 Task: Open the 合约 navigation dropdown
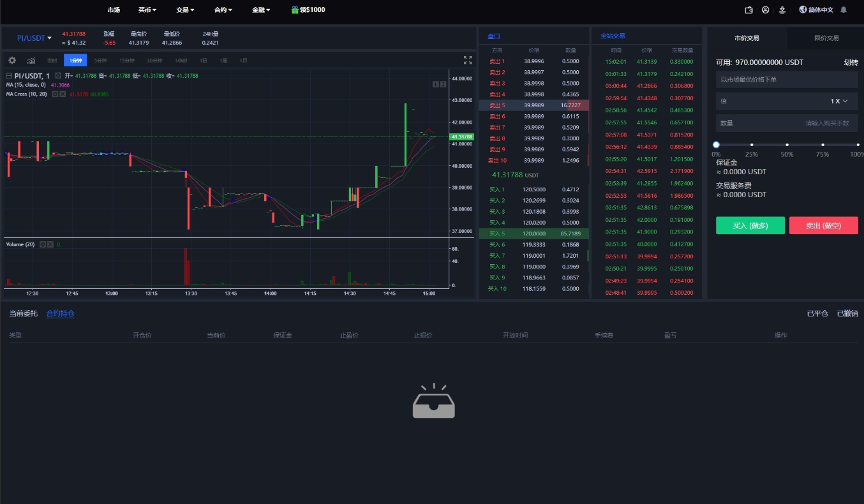223,10
